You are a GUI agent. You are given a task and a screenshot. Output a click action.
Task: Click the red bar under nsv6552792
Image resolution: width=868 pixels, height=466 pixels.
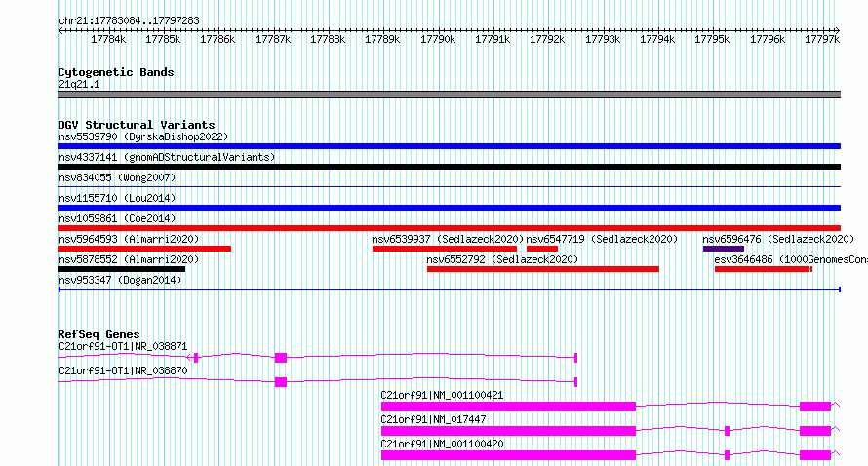pyautogui.click(x=543, y=269)
